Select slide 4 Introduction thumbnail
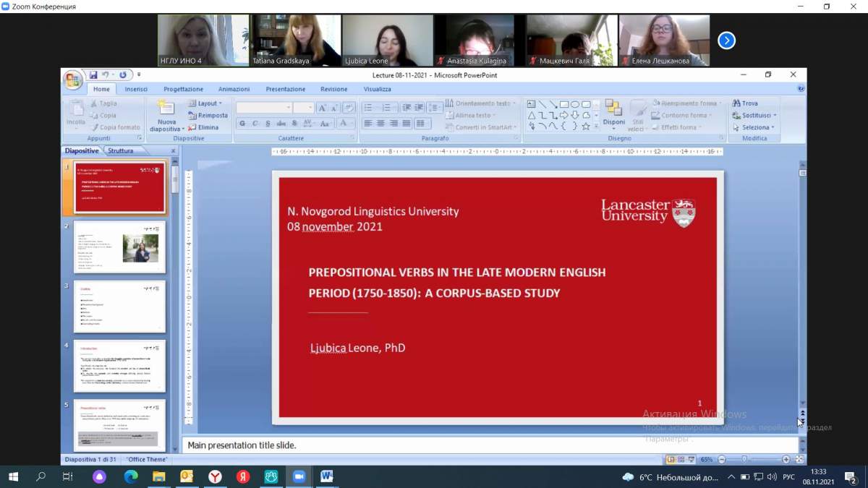 point(119,366)
